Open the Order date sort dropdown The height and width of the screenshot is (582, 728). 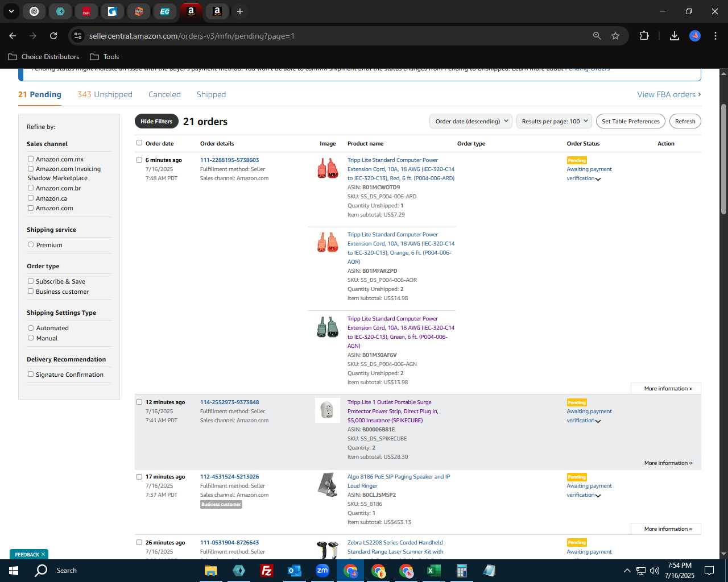point(471,121)
